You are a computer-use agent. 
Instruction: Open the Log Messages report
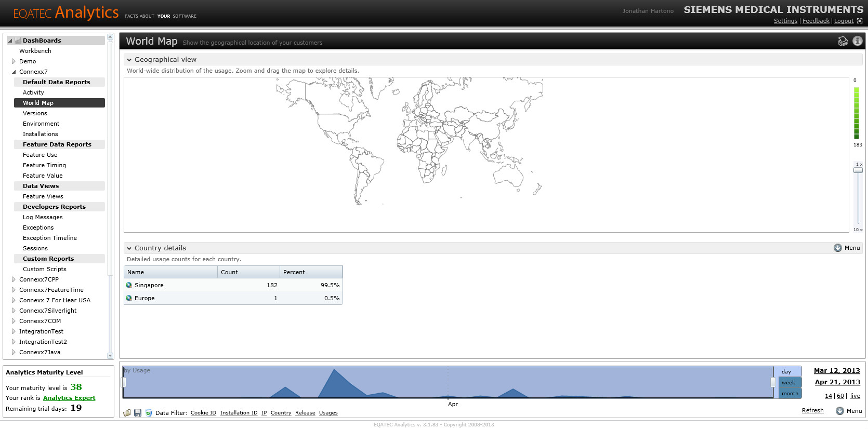coord(43,217)
